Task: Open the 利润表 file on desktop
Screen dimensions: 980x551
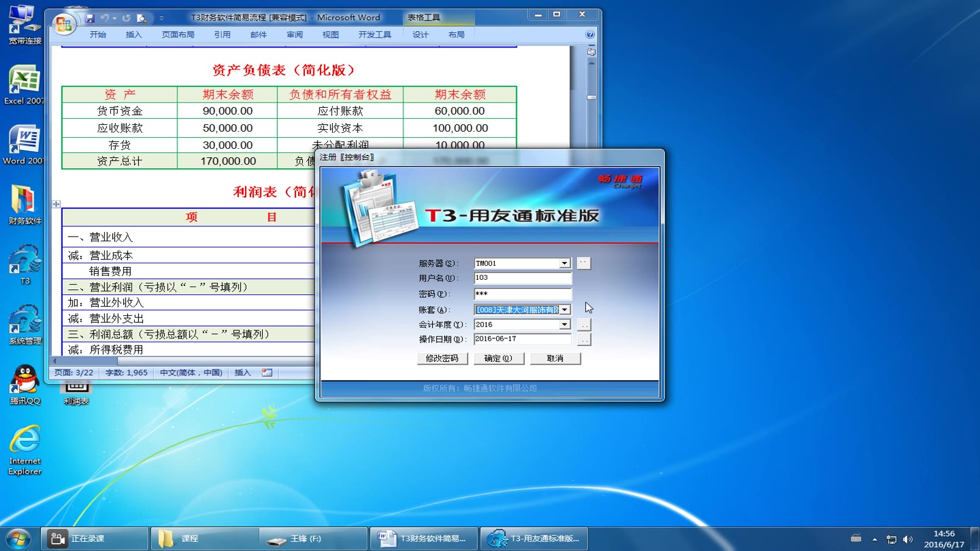Action: point(76,387)
